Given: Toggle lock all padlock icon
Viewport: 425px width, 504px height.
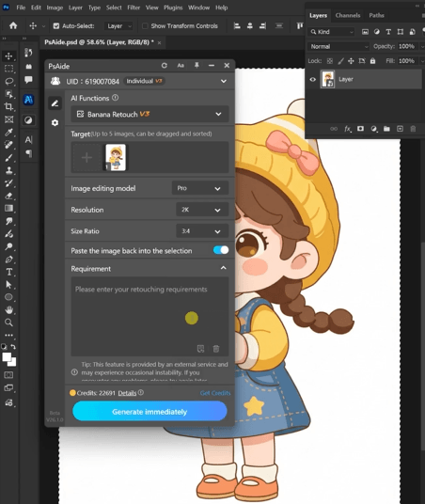Looking at the screenshot, I should click(372, 61).
